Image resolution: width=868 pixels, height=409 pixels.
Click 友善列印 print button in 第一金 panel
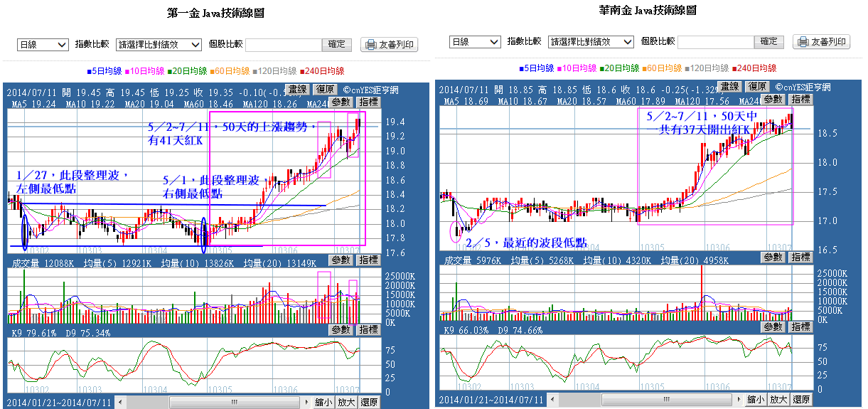390,44
